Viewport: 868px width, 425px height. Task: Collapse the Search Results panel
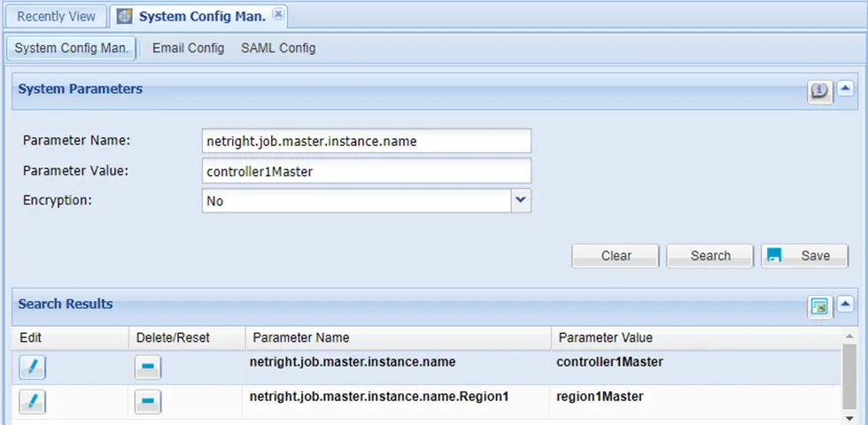coord(845,303)
